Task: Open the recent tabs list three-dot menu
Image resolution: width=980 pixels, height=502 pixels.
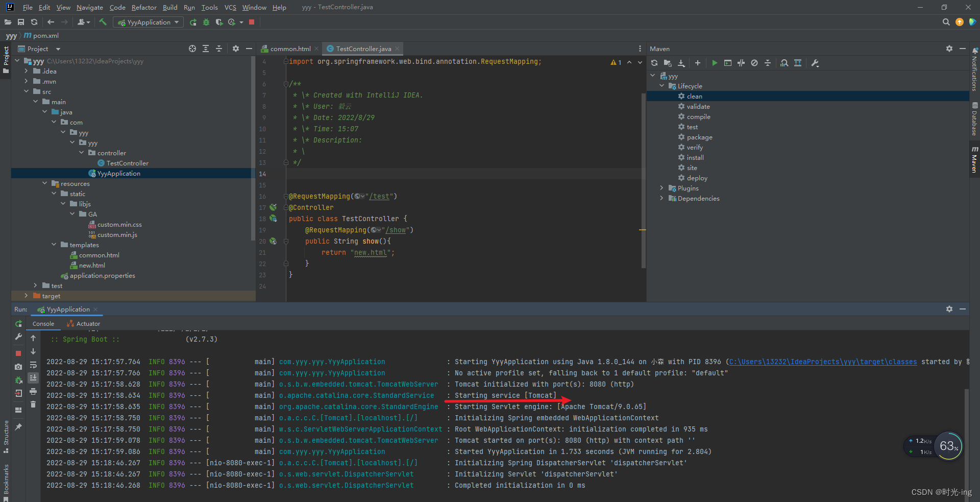Action: [x=640, y=49]
